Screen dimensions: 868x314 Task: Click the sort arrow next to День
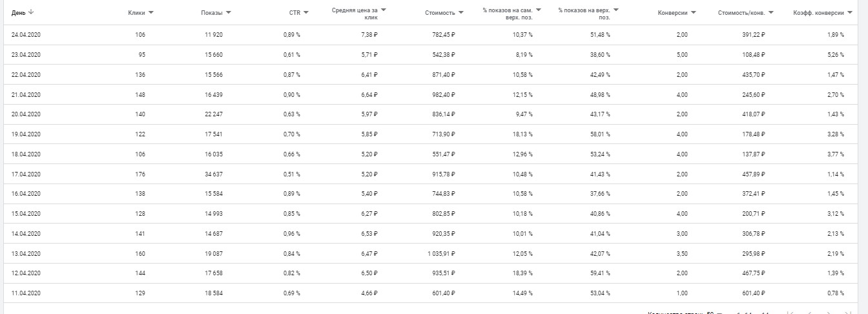point(32,12)
